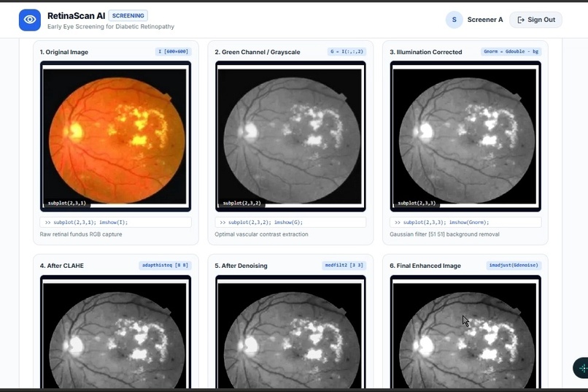Click the subplot(2,3,2) overlay label

click(242, 203)
